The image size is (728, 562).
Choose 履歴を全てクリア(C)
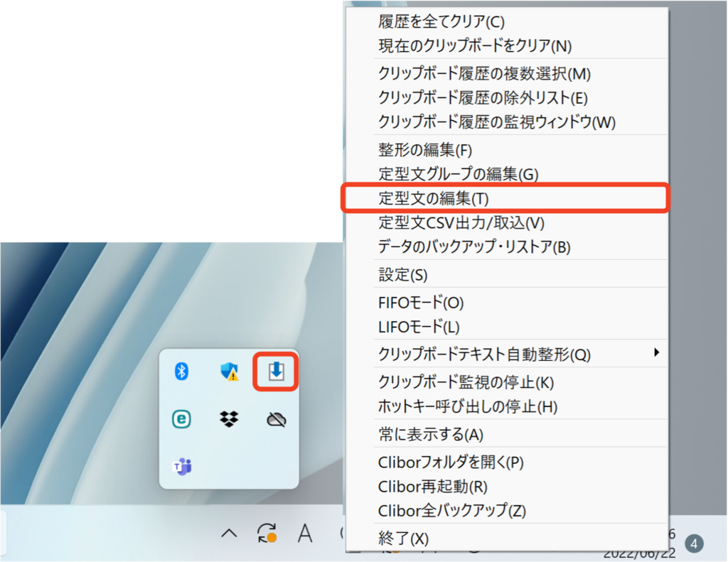tap(441, 22)
